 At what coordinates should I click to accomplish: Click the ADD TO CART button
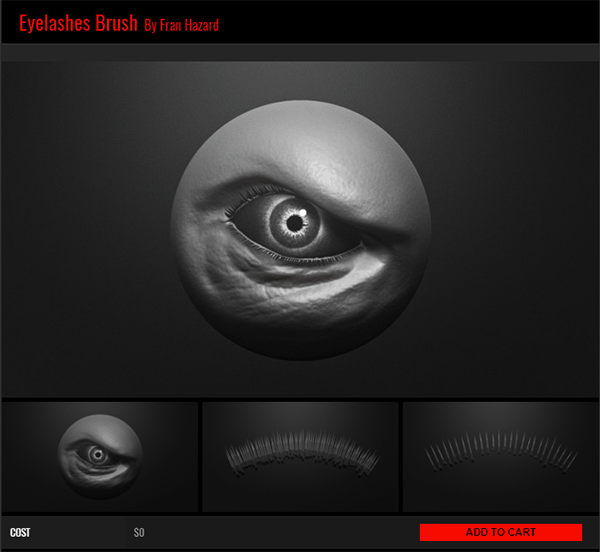(x=500, y=532)
